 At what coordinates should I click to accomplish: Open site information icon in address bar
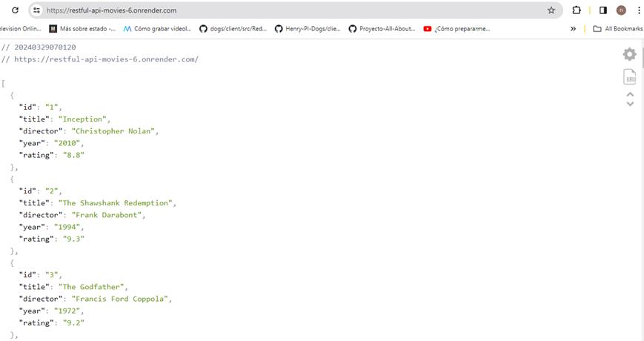[36, 10]
